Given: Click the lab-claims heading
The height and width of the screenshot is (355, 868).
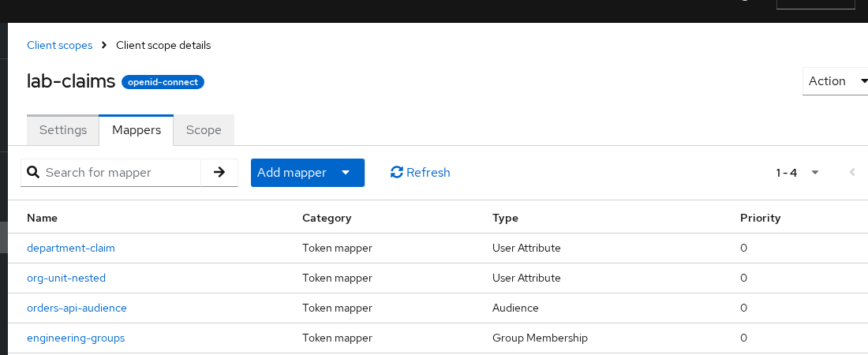Looking at the screenshot, I should point(71,81).
